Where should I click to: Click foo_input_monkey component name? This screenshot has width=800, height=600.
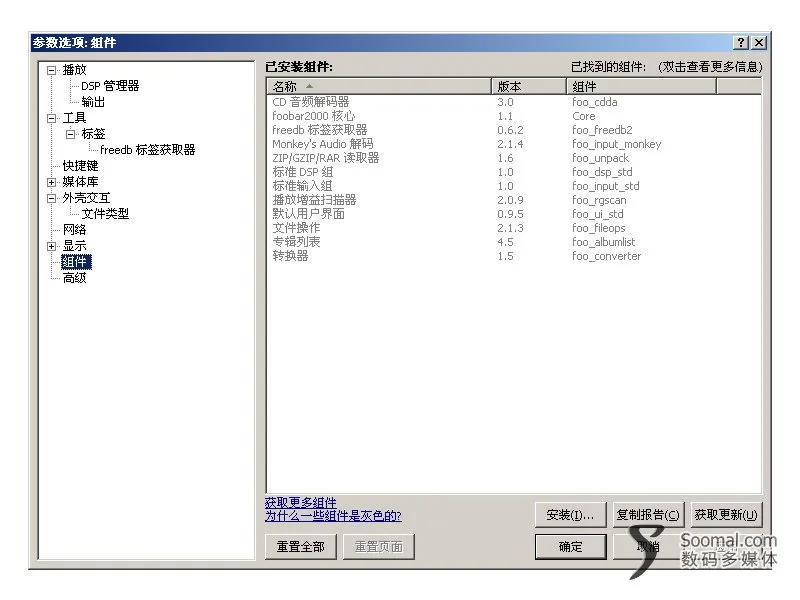616,144
